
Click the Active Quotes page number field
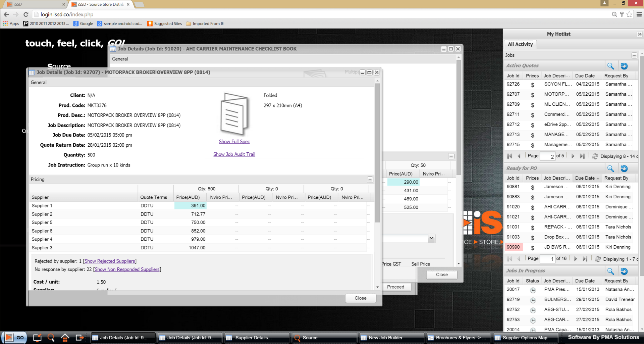click(x=547, y=156)
